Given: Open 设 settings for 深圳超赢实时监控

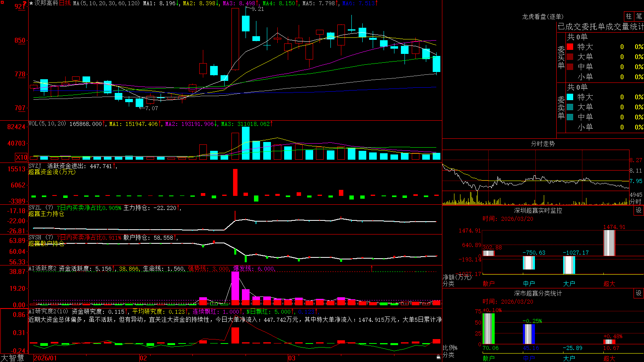Looking at the screenshot, I should click(639, 210).
